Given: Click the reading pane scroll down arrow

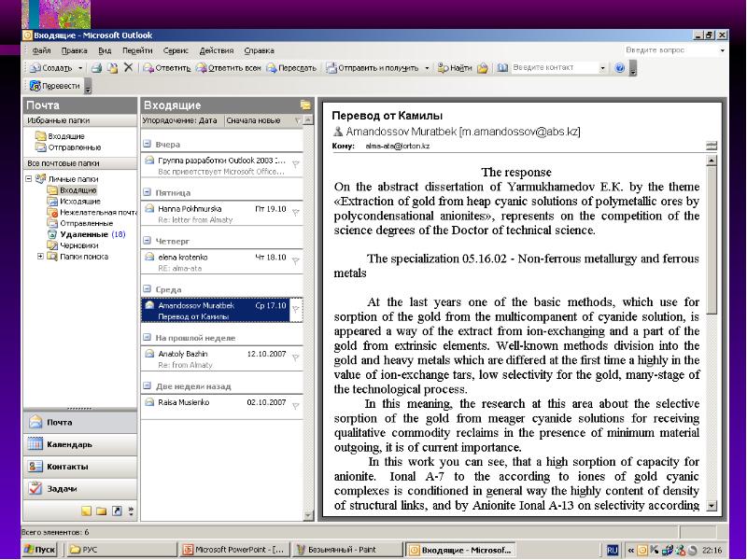Looking at the screenshot, I should pyautogui.click(x=712, y=505).
